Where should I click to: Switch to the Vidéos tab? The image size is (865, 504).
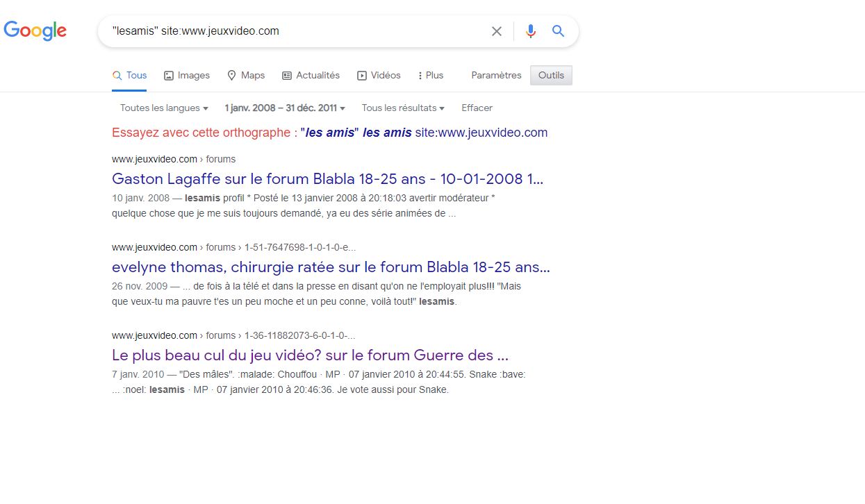(379, 75)
